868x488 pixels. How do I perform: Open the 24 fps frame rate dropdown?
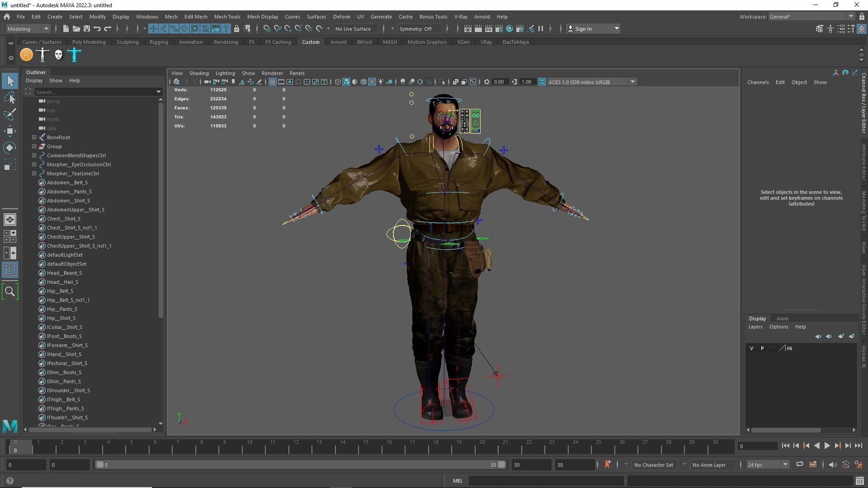(768, 465)
